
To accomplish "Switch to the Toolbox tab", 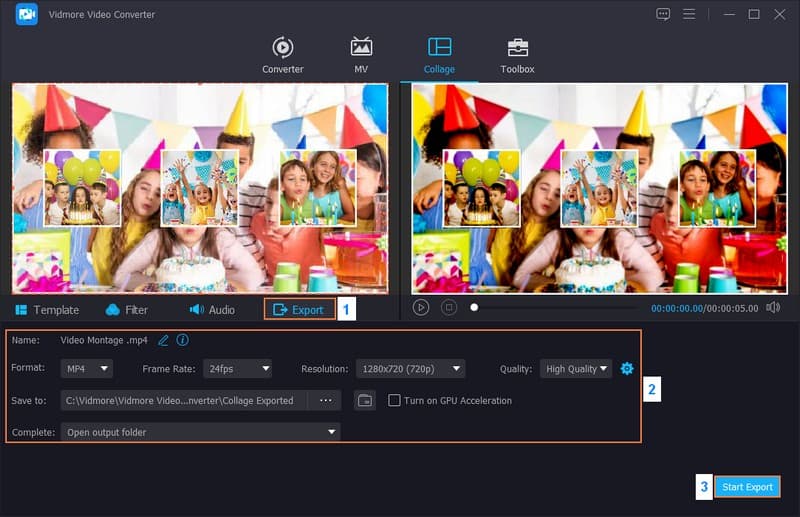I will click(517, 55).
